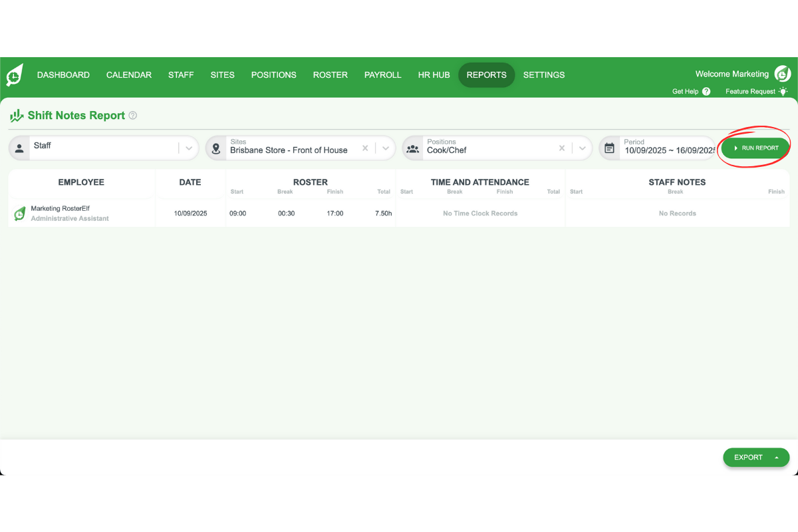The width and height of the screenshot is (798, 532).
Task: Remove the Cook/Chef position filter
Action: 562,148
